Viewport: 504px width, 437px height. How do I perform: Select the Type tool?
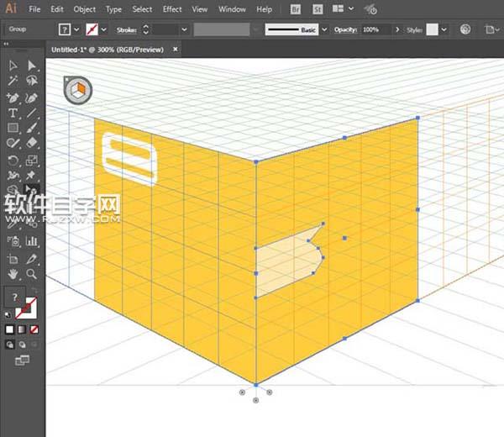point(13,113)
